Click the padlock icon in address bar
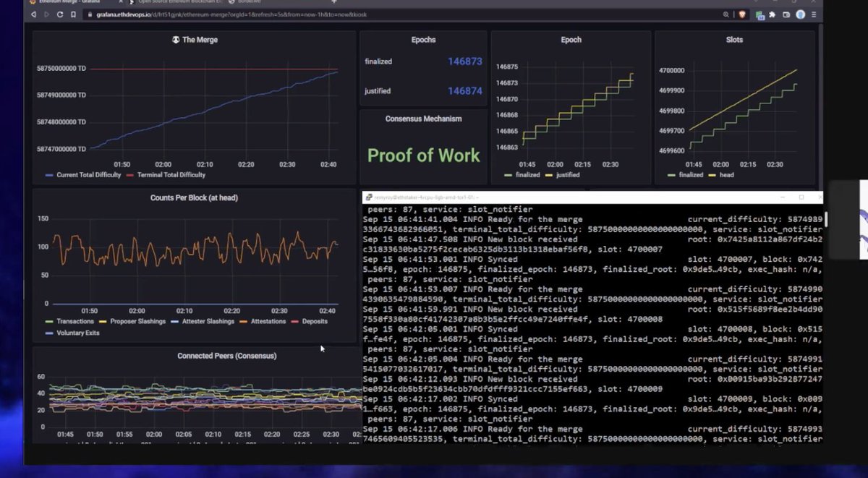The image size is (868, 478). (x=91, y=14)
